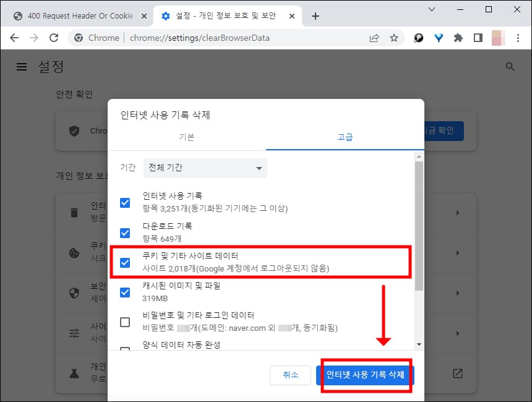The width and height of the screenshot is (532, 402).
Task: Uncheck the 캐시된 이미지 및 파일 checkbox
Action: (x=125, y=291)
